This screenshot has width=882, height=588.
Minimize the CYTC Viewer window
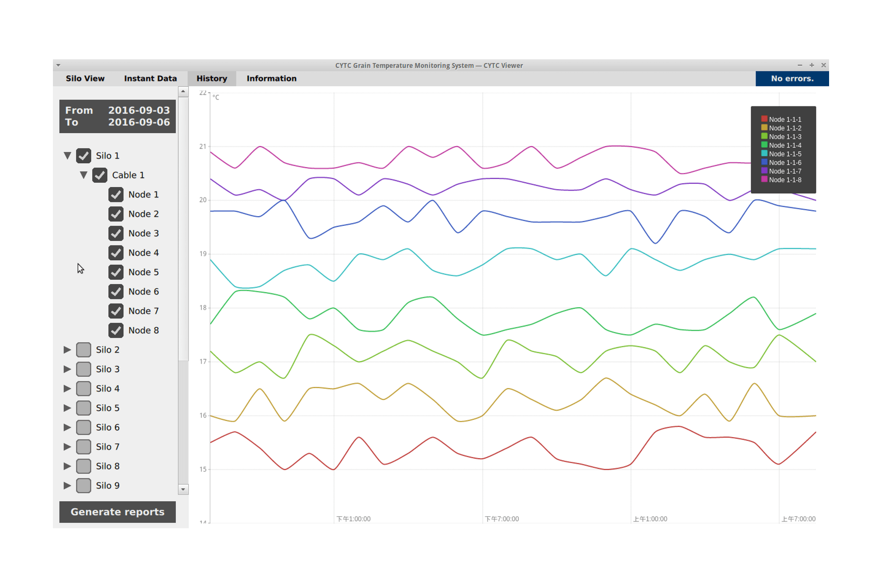point(800,65)
